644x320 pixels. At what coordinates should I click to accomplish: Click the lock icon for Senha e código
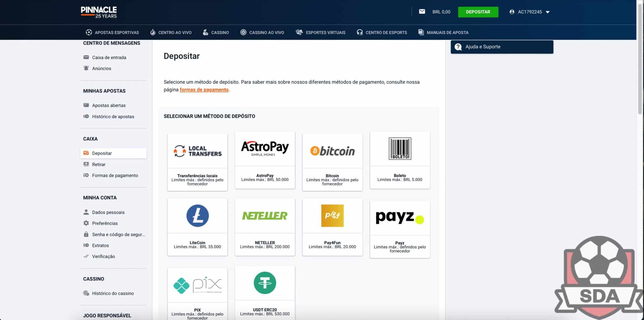[x=86, y=234]
